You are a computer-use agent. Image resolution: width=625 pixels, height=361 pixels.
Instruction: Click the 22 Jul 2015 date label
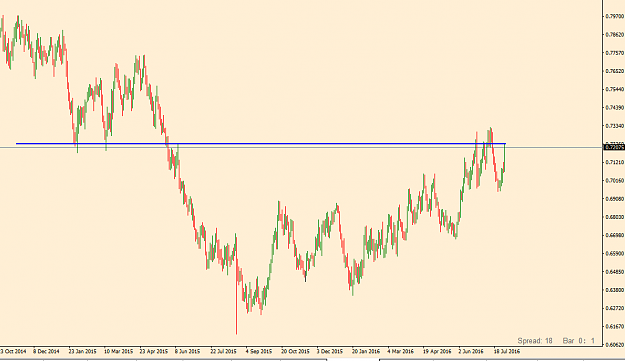(224, 351)
